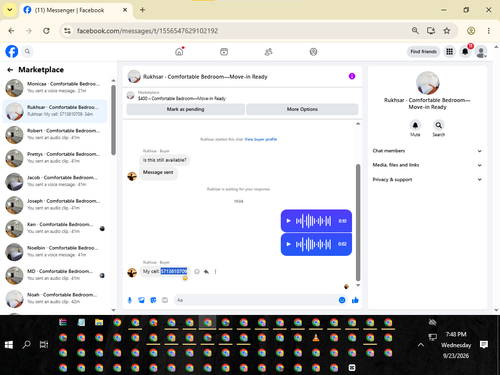Open MD conversation
The image size is (500, 375).
click(55, 275)
